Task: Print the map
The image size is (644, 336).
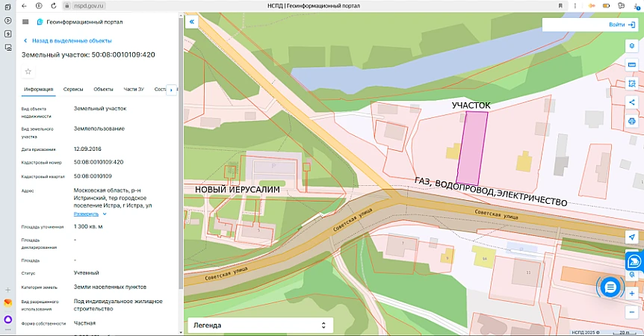Action: (x=631, y=121)
